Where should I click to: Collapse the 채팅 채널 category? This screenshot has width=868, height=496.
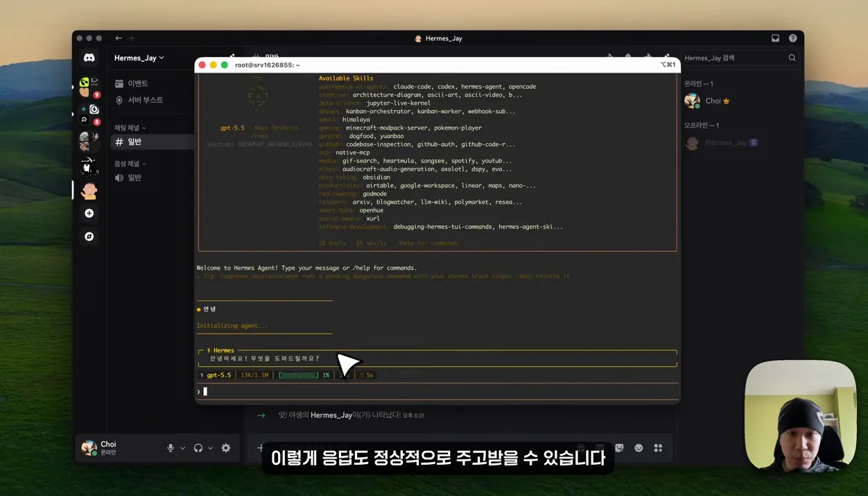[x=130, y=128]
